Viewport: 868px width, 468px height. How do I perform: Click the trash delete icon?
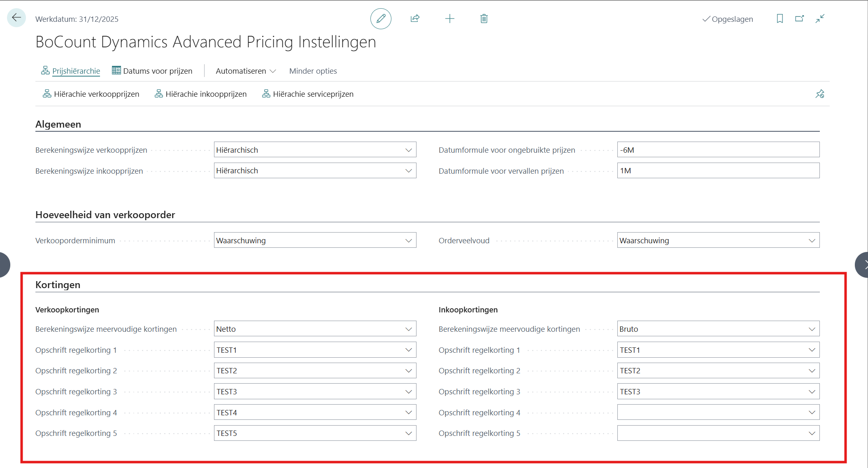click(484, 19)
